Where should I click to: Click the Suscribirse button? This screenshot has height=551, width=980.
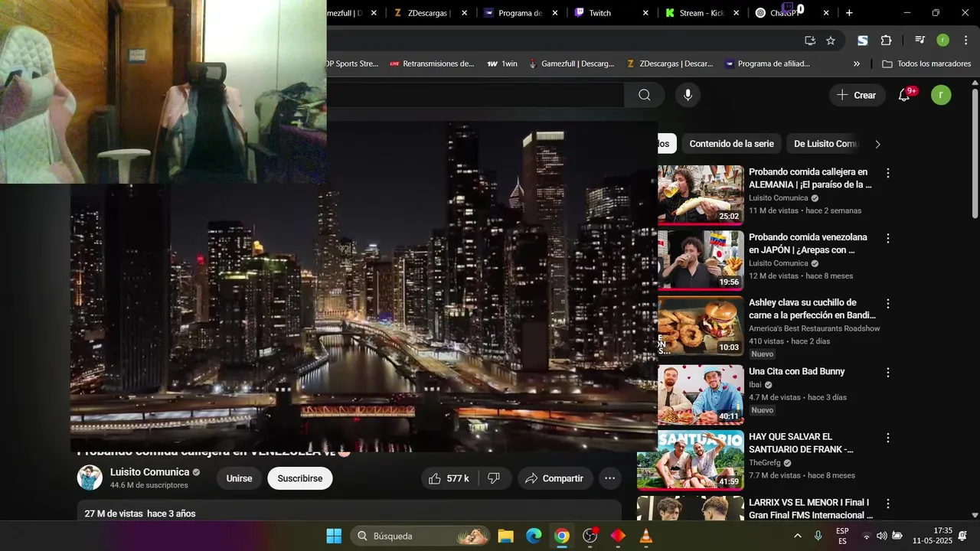(x=300, y=478)
